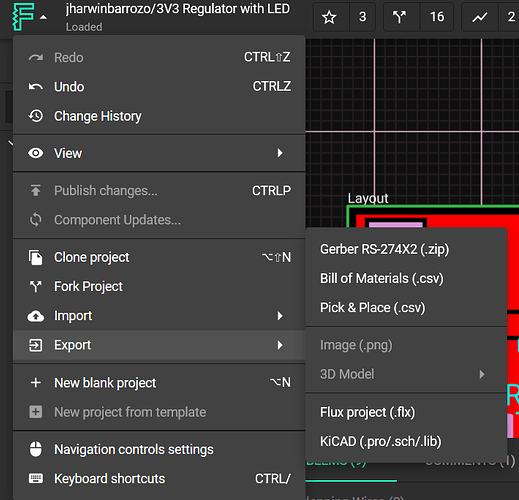Export Gerber RS-274X2 (.zip)
This screenshot has width=519, height=500.
[406, 249]
